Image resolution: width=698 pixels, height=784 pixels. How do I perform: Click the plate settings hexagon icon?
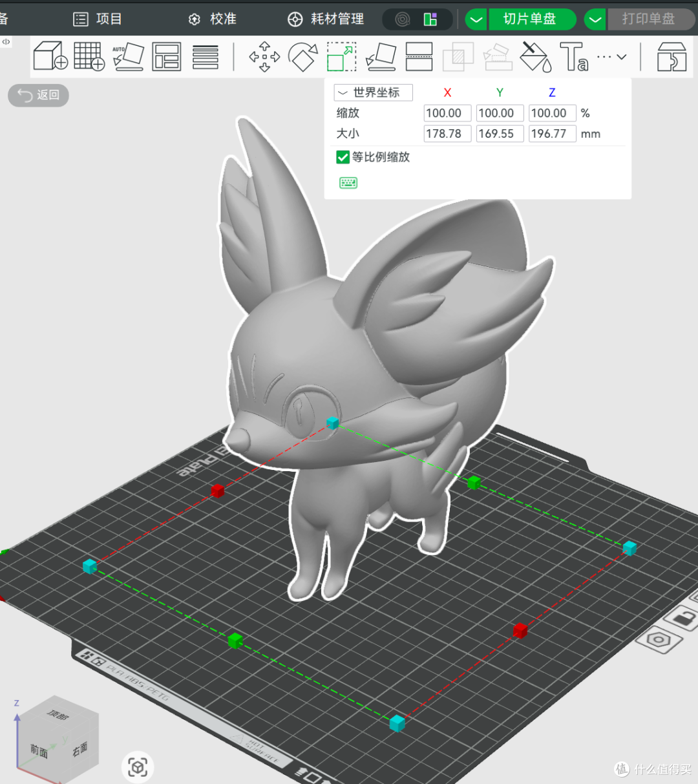tap(659, 640)
